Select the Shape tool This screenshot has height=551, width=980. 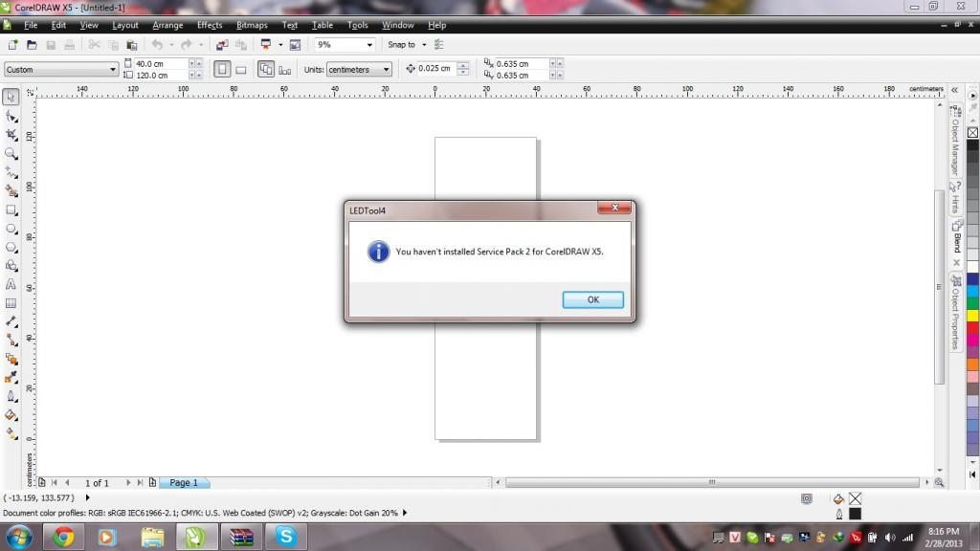pos(11,116)
